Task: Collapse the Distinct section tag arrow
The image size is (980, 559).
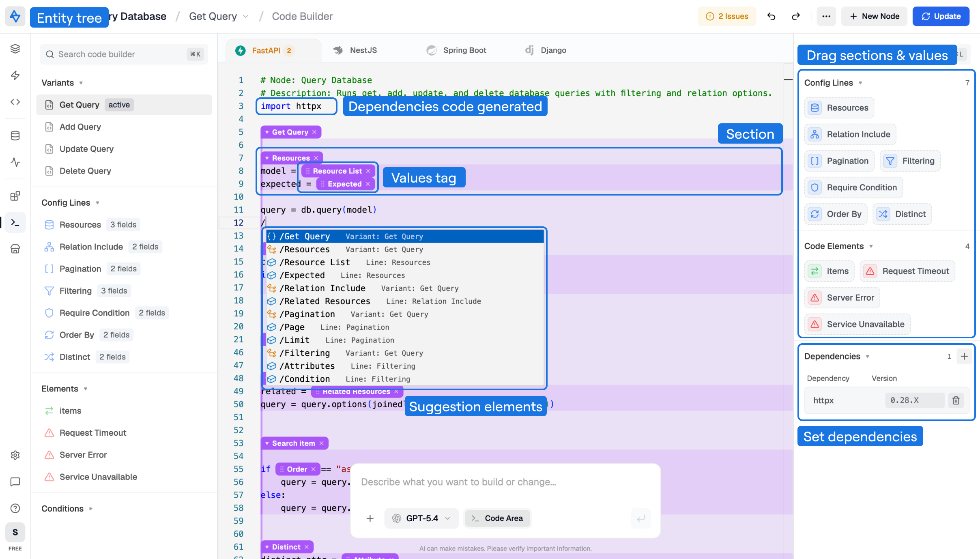Action: 267,547
